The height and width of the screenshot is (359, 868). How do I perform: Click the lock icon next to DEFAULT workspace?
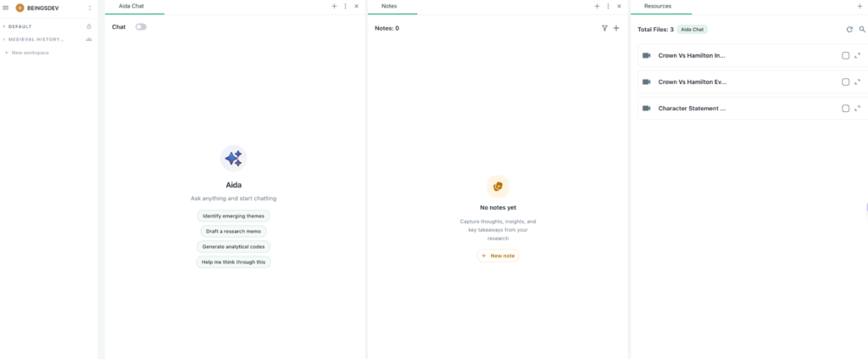(89, 26)
